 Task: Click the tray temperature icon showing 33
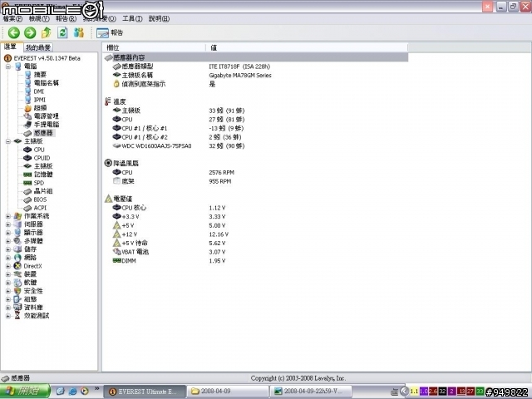[480, 392]
